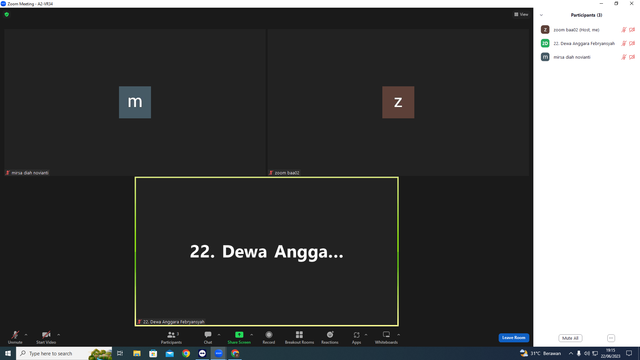Viewport: 640px width, 360px height.
Task: Open Reactions menu
Action: coord(330,337)
